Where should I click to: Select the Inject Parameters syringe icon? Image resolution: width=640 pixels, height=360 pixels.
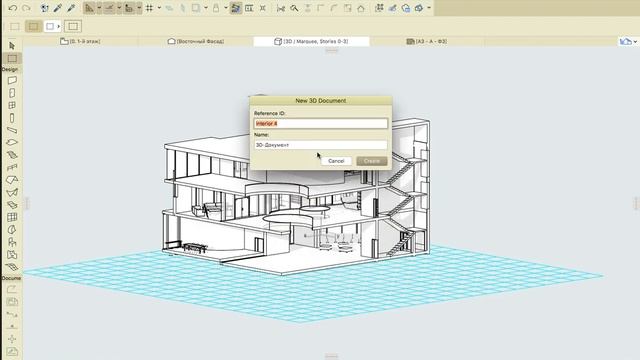click(71, 8)
